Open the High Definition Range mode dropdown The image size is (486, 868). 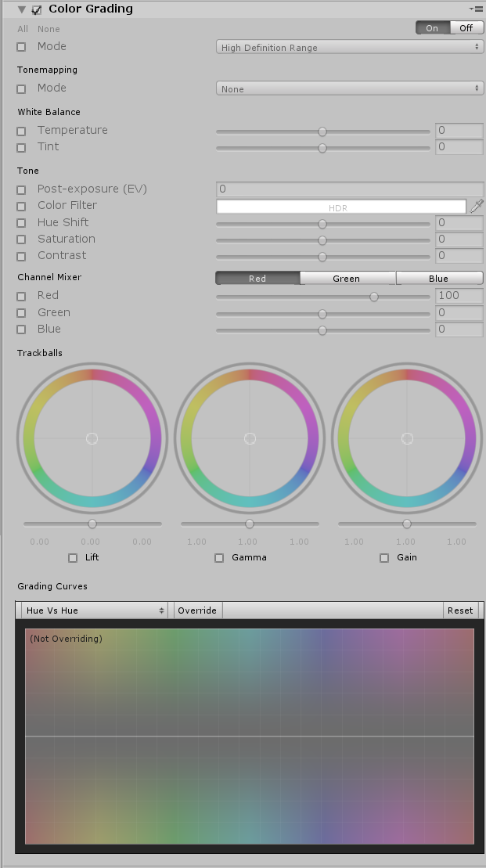pos(349,47)
